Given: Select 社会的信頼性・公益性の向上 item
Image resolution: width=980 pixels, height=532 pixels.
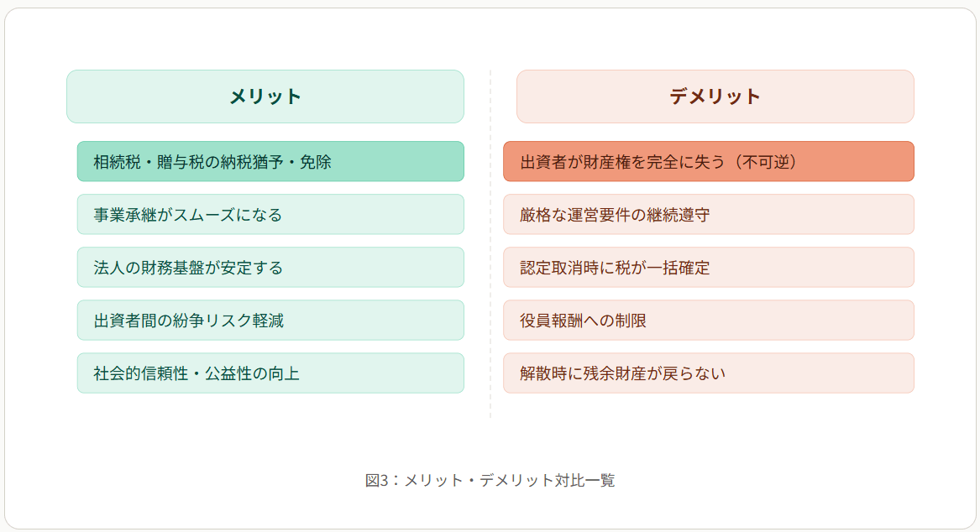Looking at the screenshot, I should tap(270, 373).
